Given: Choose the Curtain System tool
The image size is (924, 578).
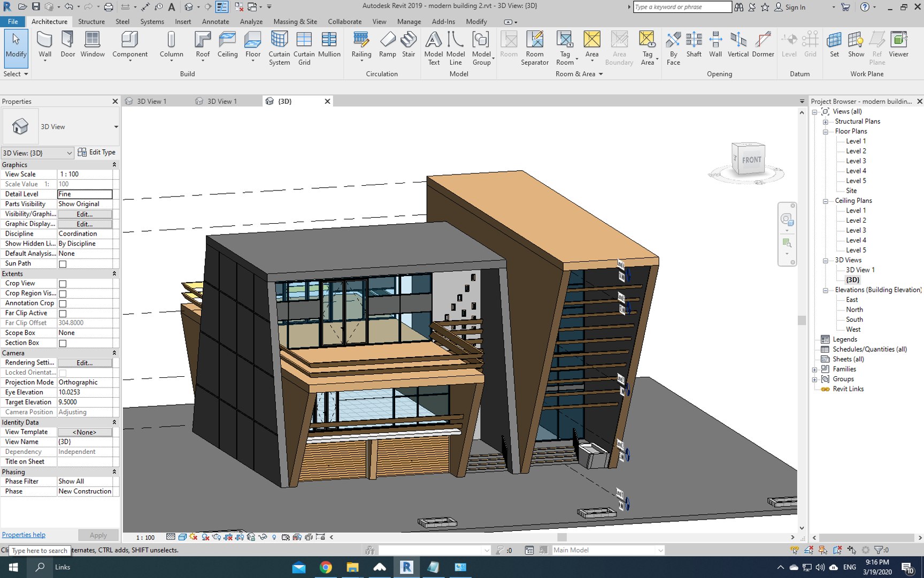Looking at the screenshot, I should tap(279, 48).
